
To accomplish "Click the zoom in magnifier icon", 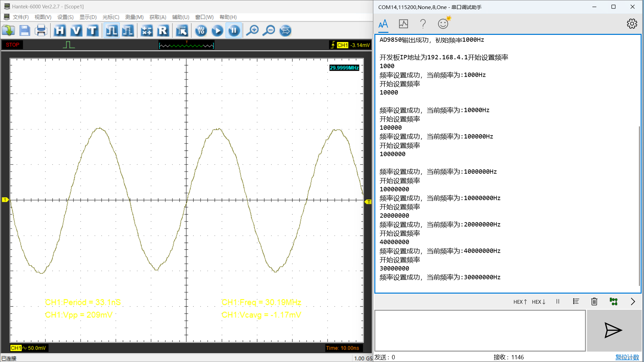I will click(x=252, y=31).
